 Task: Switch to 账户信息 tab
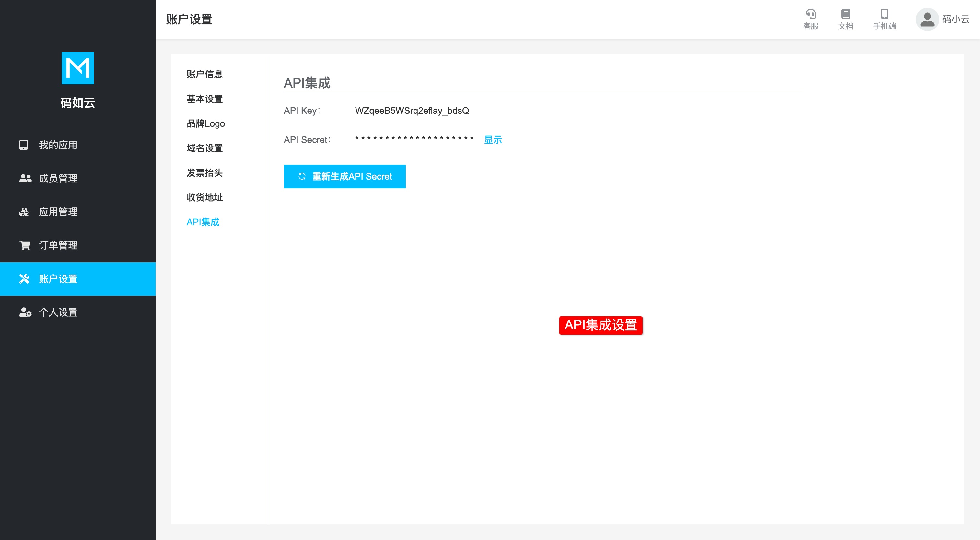(205, 74)
